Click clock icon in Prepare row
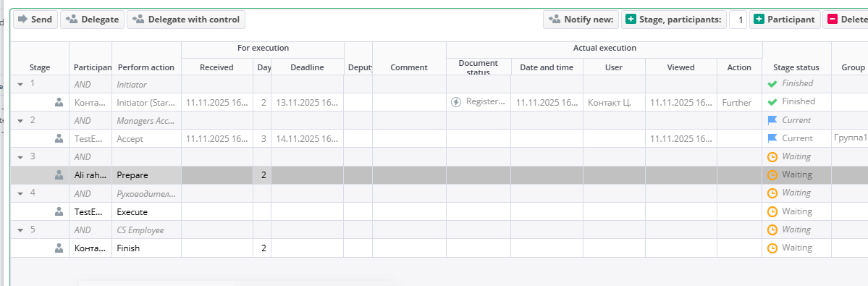The image size is (868, 286). tap(772, 174)
